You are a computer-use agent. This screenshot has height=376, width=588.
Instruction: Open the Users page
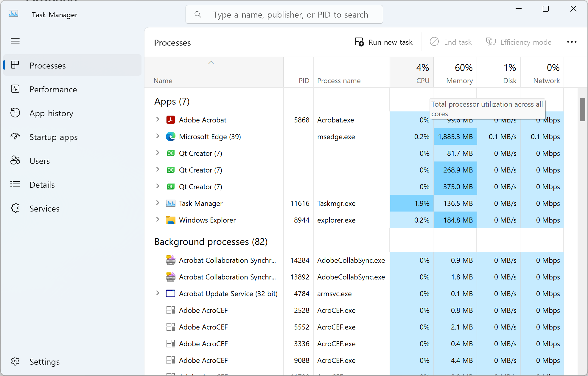(x=39, y=161)
